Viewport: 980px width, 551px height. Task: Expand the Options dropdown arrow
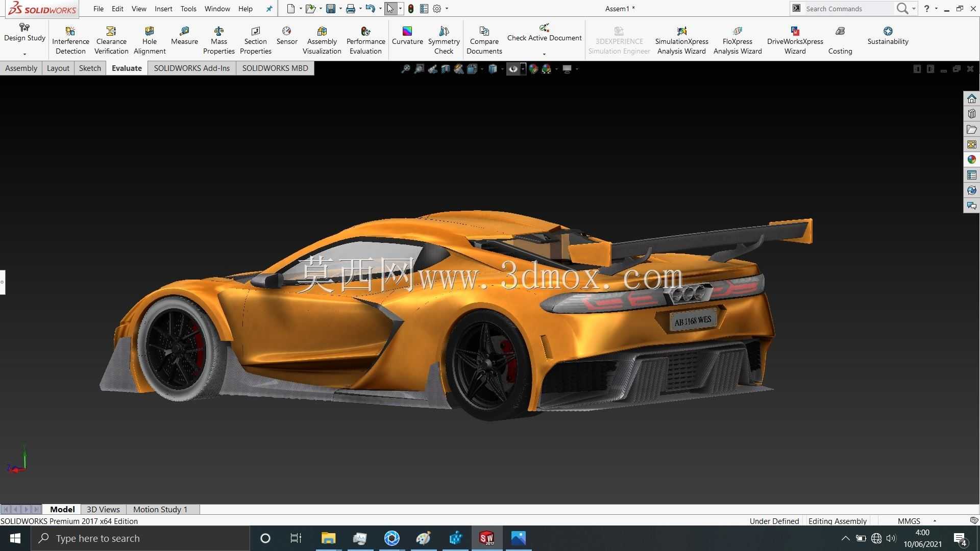coord(447,9)
